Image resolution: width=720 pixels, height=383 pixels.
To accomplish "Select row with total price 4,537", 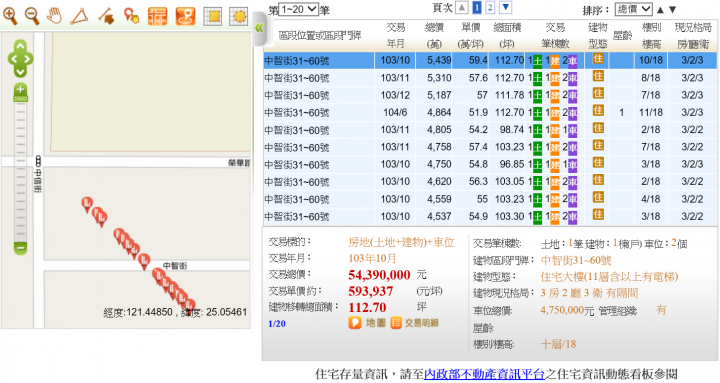I will point(490,216).
